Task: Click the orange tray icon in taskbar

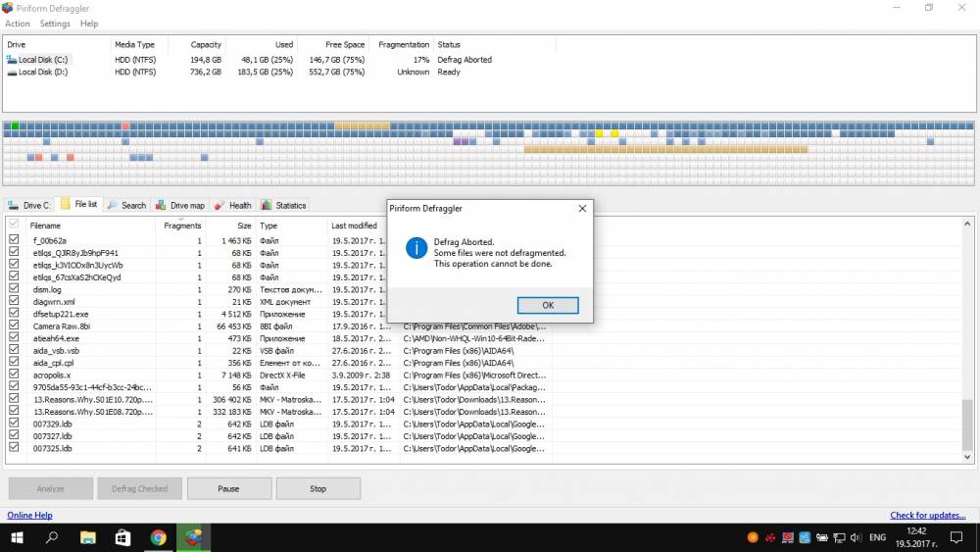Action: tap(753, 537)
